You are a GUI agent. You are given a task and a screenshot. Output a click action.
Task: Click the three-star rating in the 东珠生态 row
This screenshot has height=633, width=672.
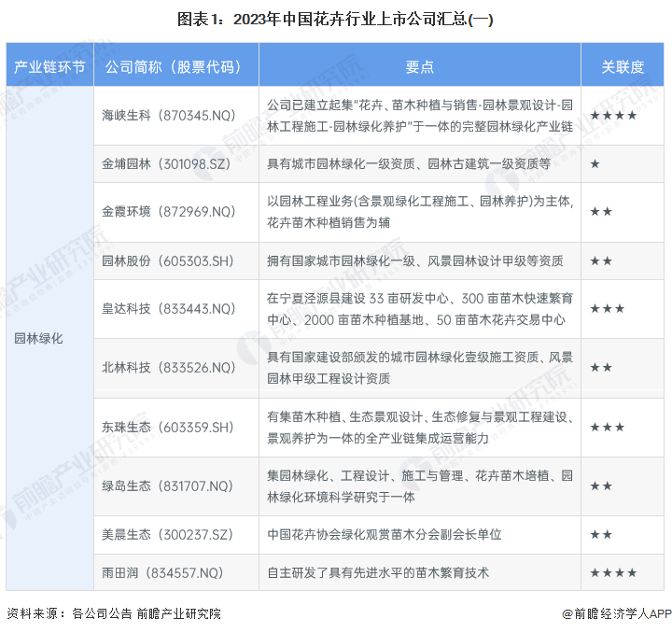click(608, 427)
